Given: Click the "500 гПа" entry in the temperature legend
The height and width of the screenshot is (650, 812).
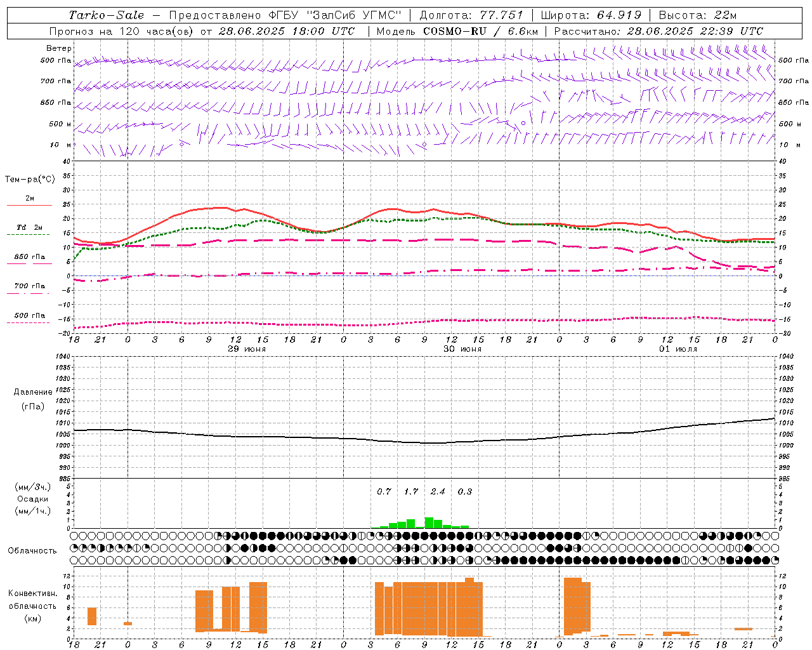Looking at the screenshot, I should tap(29, 315).
